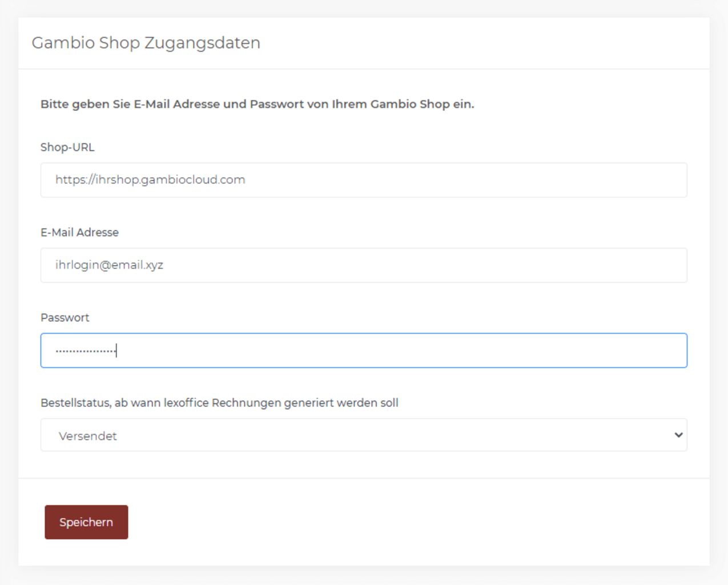
Task: Click the dropdown arrow beside Versendet
Action: click(678, 435)
